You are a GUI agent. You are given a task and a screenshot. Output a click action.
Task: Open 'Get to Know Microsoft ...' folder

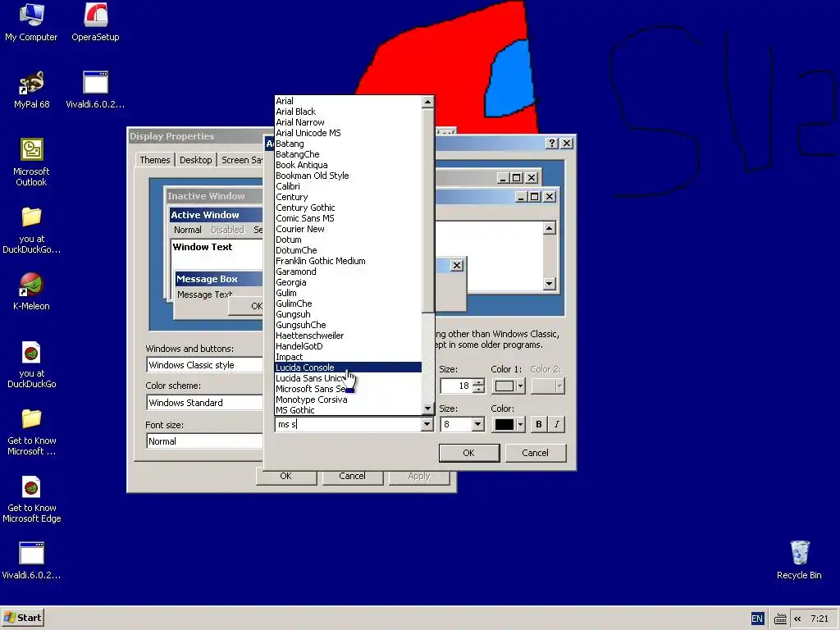click(32, 431)
